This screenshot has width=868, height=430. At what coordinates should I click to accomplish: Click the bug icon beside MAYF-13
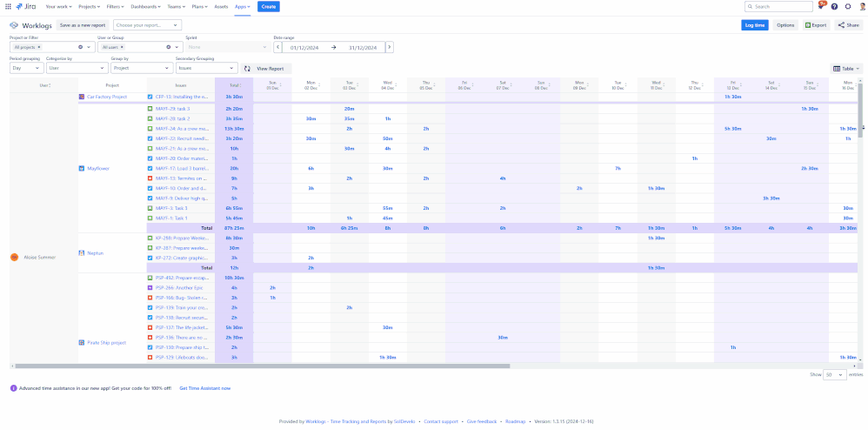150,178
